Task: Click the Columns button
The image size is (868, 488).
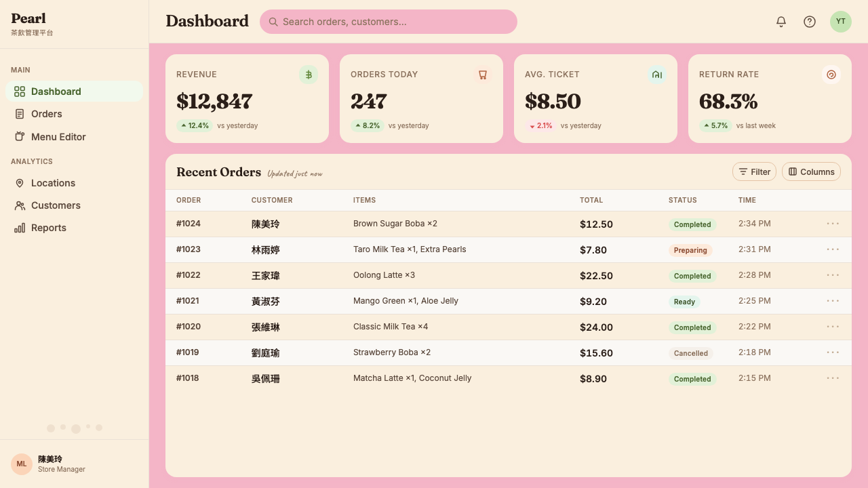Action: tap(811, 171)
